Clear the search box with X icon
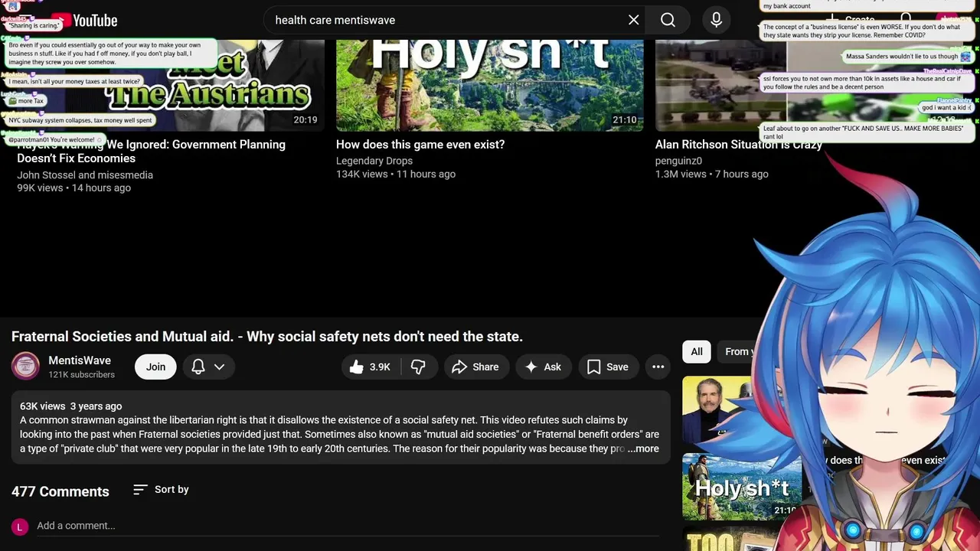The width and height of the screenshot is (980, 551). click(x=634, y=20)
